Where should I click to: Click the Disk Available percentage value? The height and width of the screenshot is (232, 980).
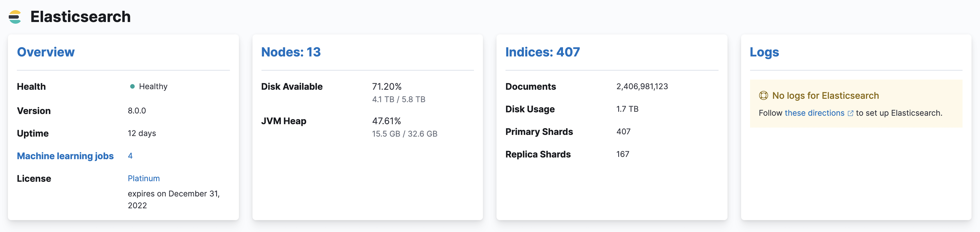[x=387, y=87]
